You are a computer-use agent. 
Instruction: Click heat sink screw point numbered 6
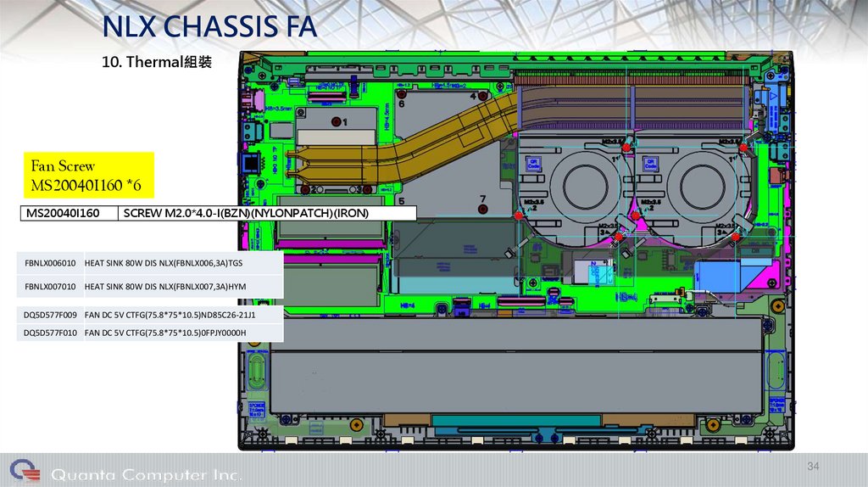(402, 94)
